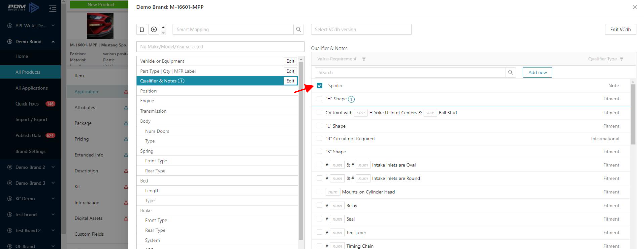
Task: Filter by Value Requirement funnel icon
Action: click(364, 59)
